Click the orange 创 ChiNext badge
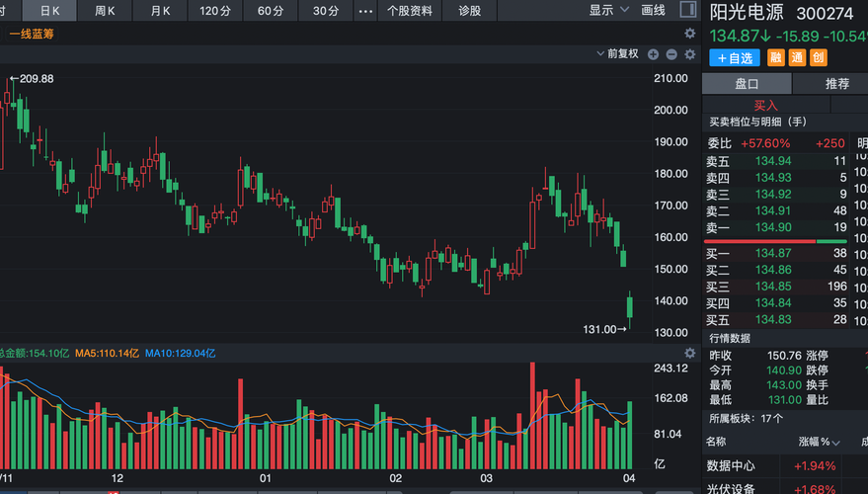Image resolution: width=868 pixels, height=494 pixels. click(818, 58)
